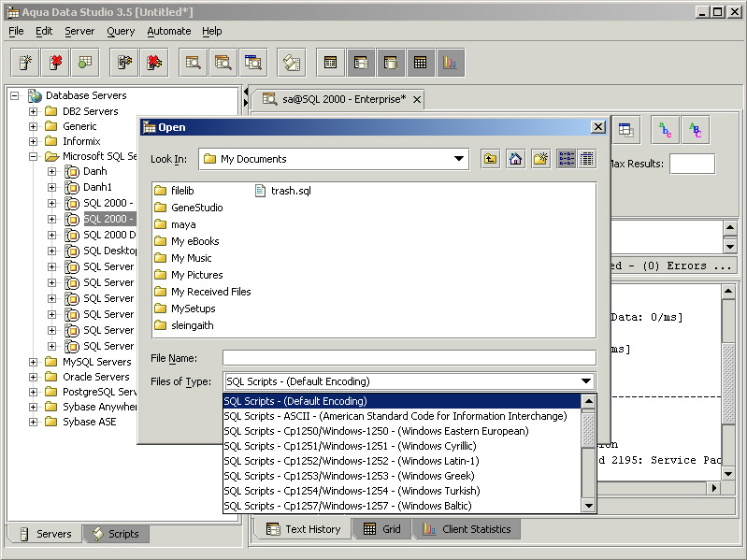Open the Automate menu

168,31
